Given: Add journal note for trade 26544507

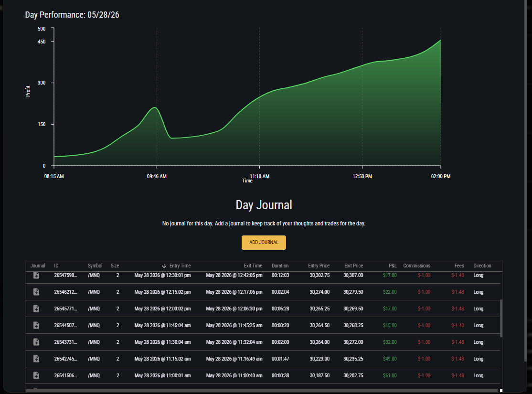Looking at the screenshot, I should (36, 325).
